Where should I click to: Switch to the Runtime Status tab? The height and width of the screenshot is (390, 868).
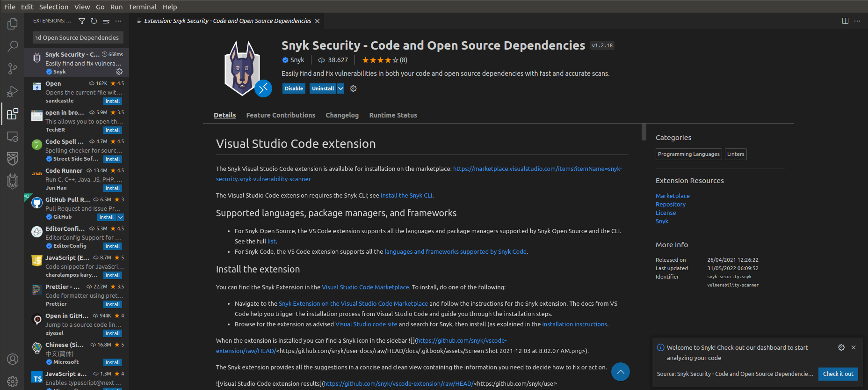[393, 115]
